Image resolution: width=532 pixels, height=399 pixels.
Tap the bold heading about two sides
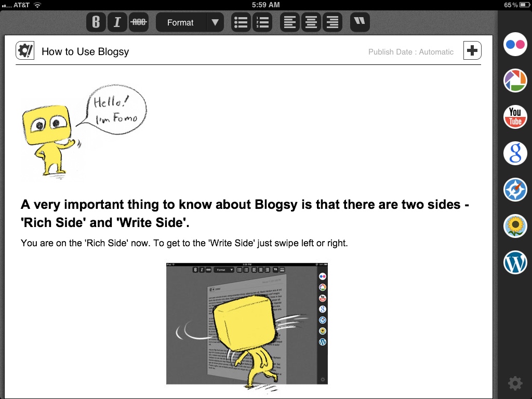(245, 214)
